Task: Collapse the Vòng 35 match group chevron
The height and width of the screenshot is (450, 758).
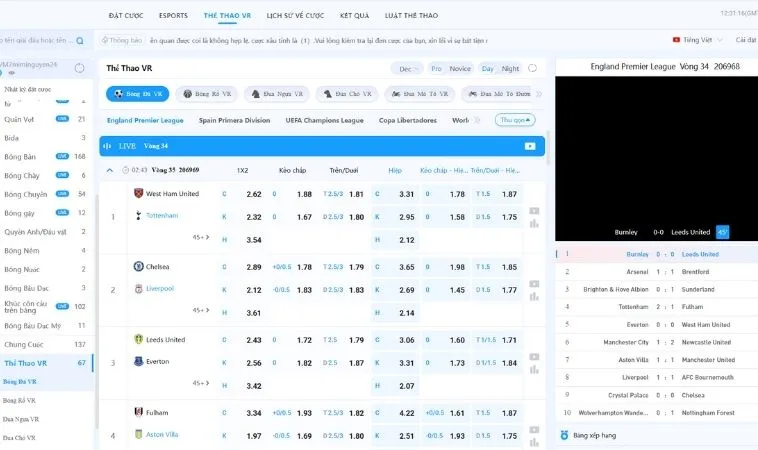Action: pos(110,170)
